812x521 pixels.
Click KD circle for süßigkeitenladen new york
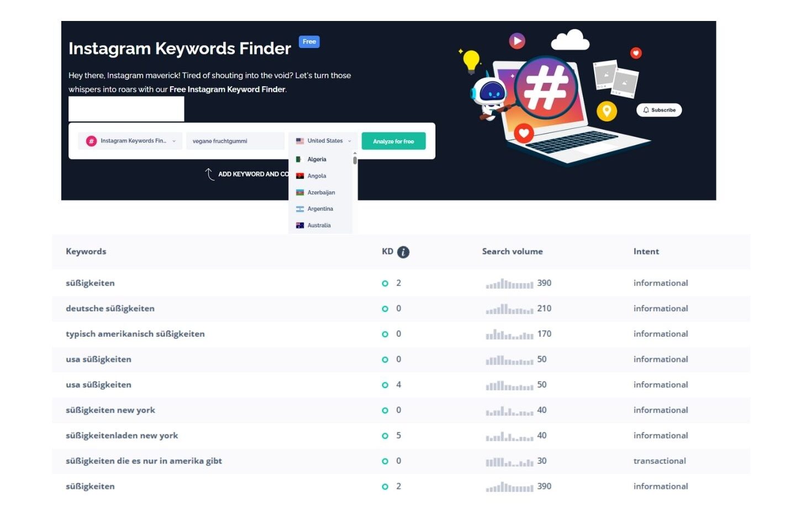(x=385, y=436)
